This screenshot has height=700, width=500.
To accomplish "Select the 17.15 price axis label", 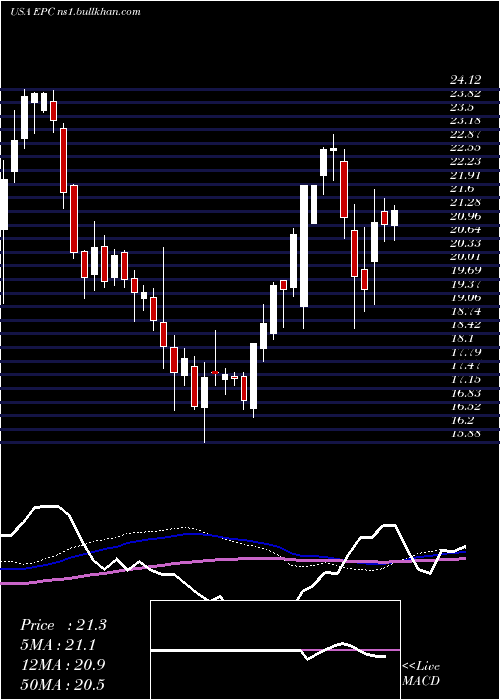I will [x=465, y=379].
